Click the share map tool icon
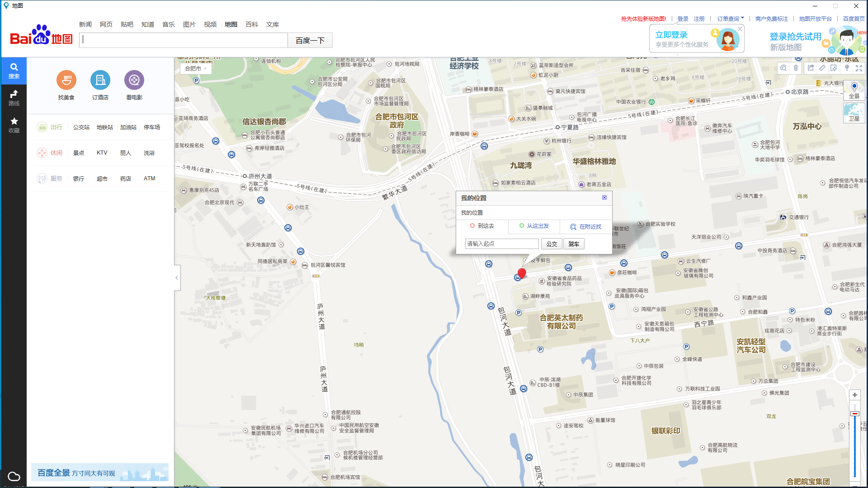 811,68
